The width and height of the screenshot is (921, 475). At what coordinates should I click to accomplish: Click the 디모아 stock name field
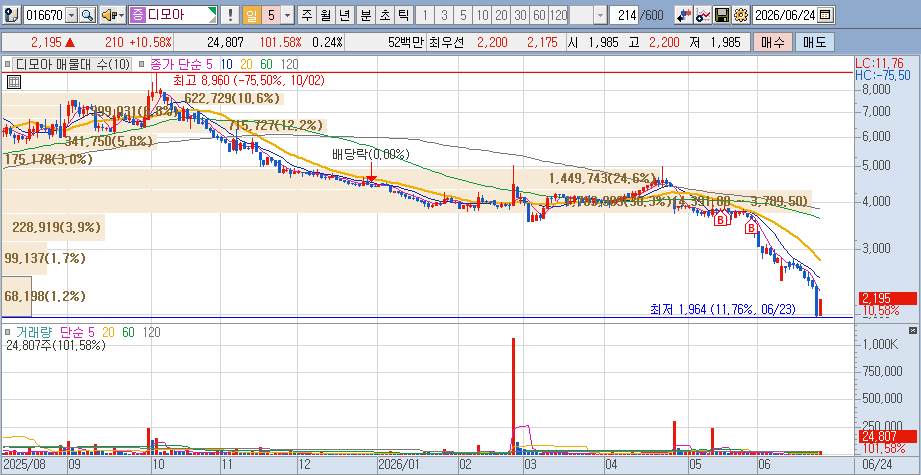coord(173,15)
